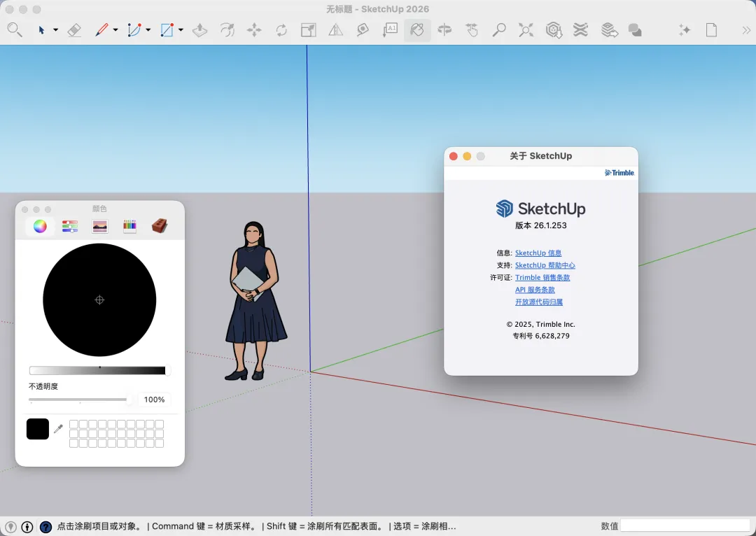Click the geolocation status bar icon
The image size is (756, 536).
tap(10, 527)
